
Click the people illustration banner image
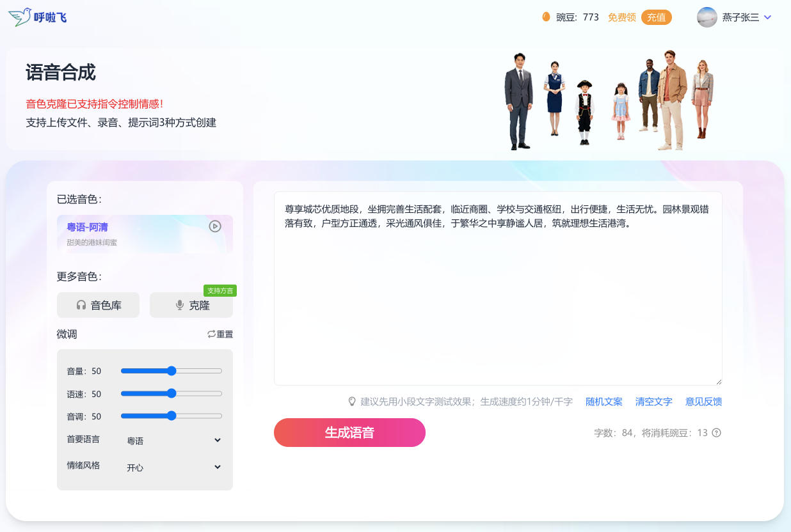coord(609,100)
